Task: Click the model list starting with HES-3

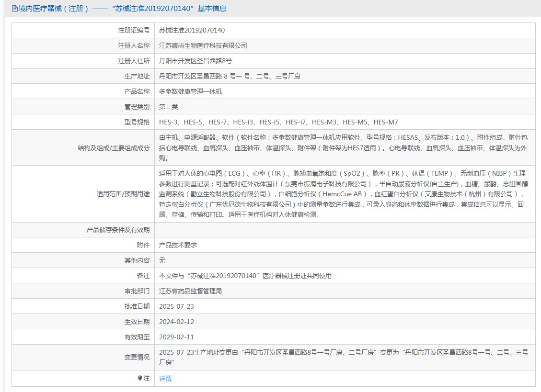Action: coord(278,122)
